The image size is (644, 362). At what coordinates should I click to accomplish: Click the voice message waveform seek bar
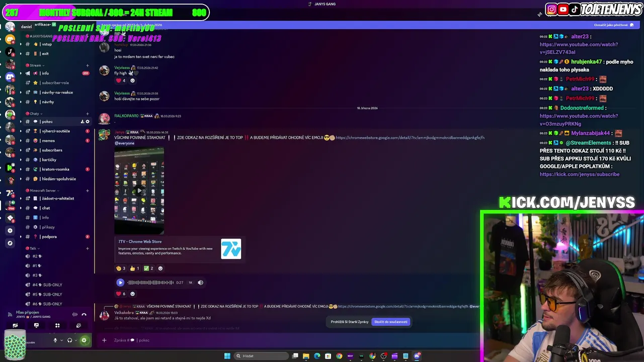pos(150,283)
